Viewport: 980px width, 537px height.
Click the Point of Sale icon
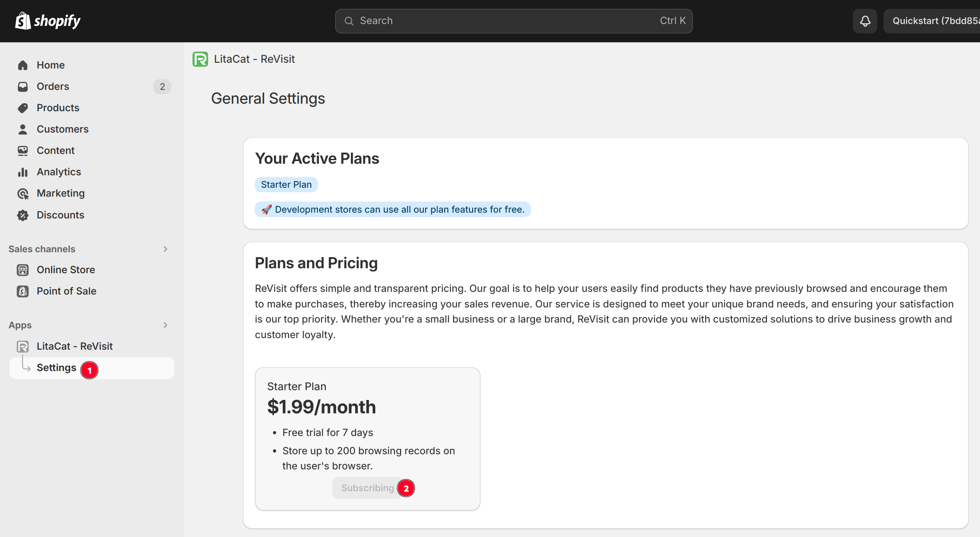(23, 291)
